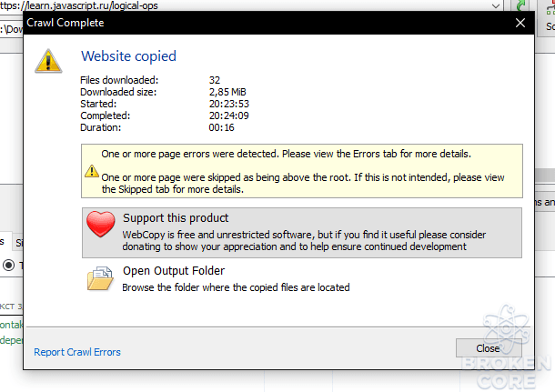Screen dimensions: 555x392
Task: Click the toolbar icon at the top-right corner
Action: coord(550,7)
